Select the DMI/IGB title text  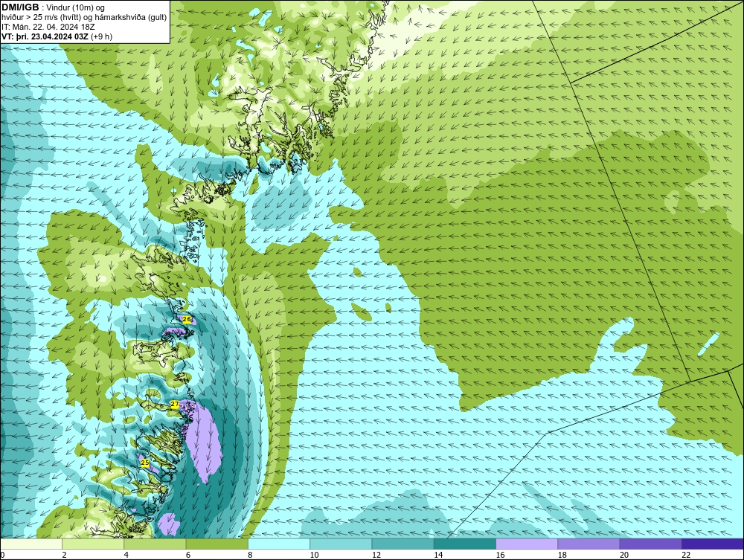(20, 7)
